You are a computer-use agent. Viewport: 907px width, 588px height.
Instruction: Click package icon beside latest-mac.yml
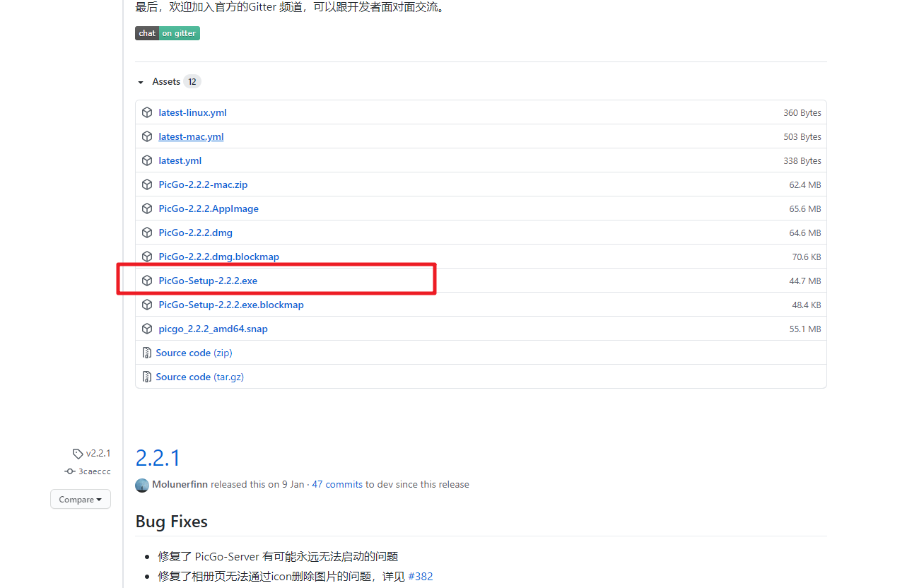(x=147, y=136)
